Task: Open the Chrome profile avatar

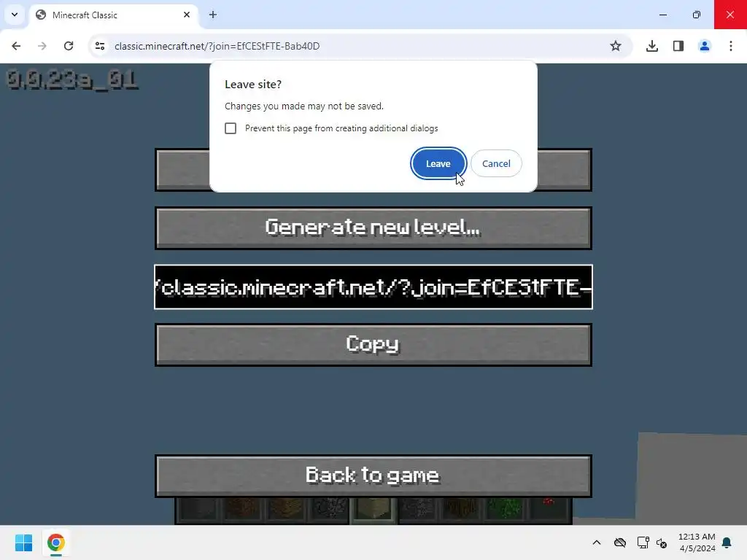Action: coord(705,46)
